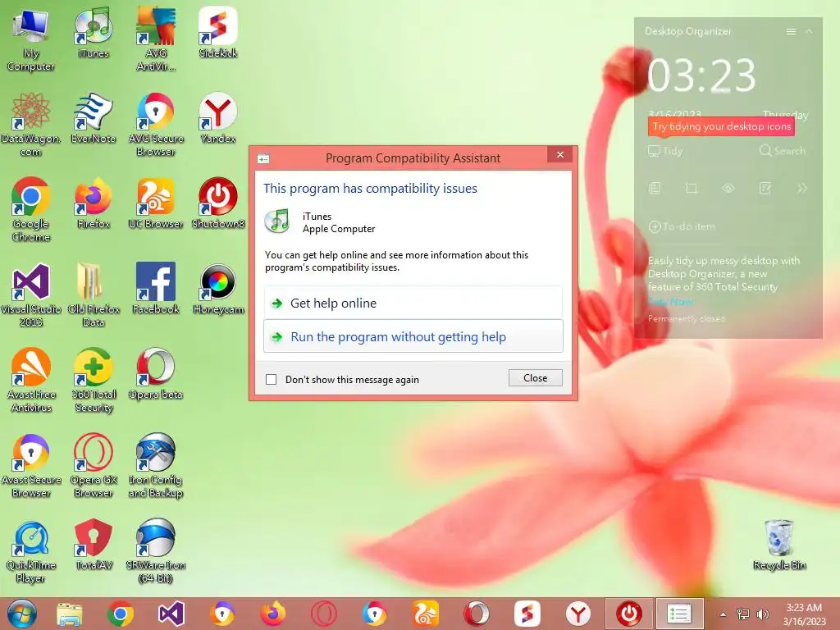Select the Sidekick desktop shortcut
840x630 pixels.
218,33
